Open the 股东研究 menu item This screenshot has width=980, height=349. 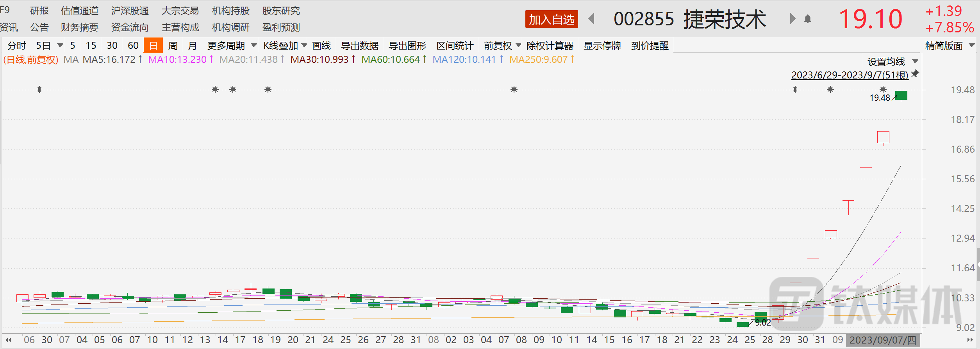[x=281, y=11]
